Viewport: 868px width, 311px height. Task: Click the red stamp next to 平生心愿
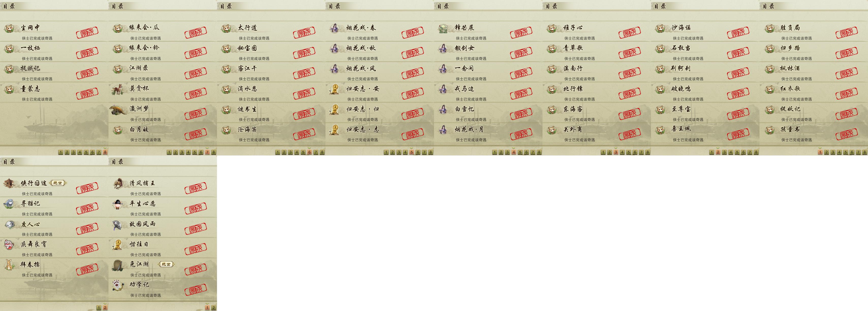click(x=196, y=209)
